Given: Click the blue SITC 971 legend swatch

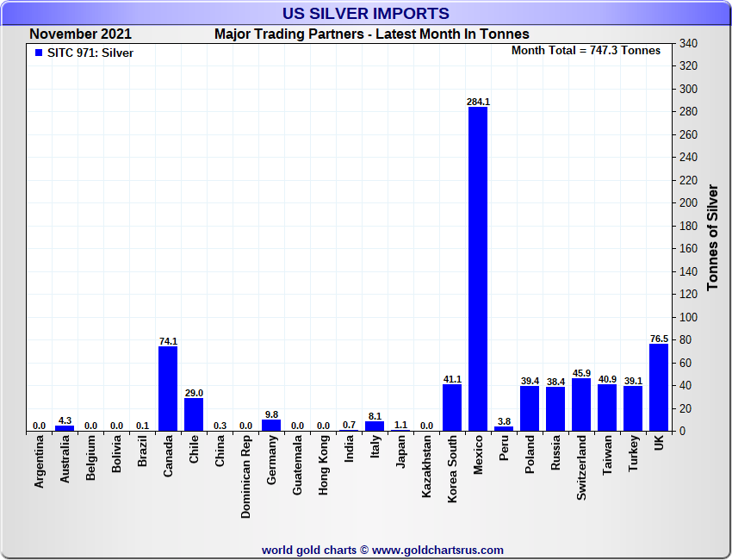Looking at the screenshot, I should coord(39,53).
